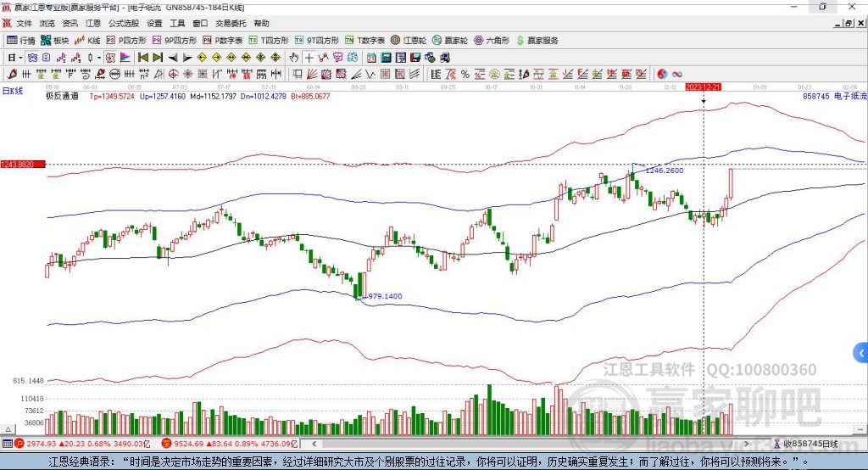
Task: Click the 979.1400 low price annotation
Action: coord(385,297)
